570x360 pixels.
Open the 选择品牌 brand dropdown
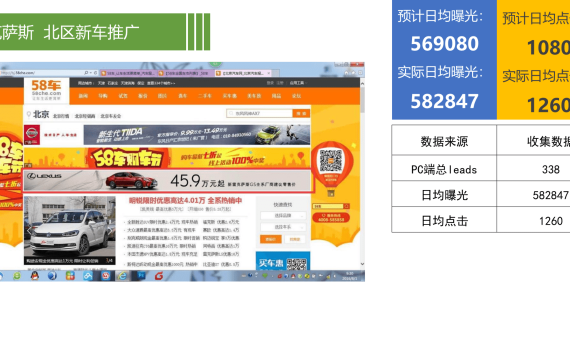(283, 216)
